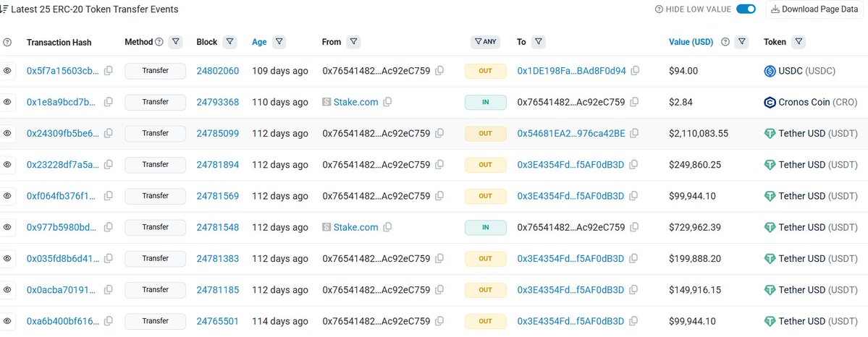Click the Value (USD) help icon

point(725,41)
